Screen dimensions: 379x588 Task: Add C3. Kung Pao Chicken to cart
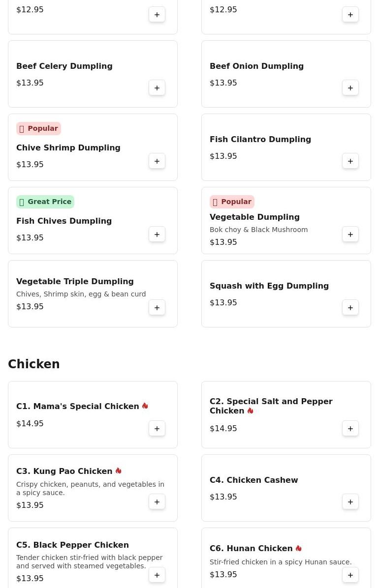(157, 502)
